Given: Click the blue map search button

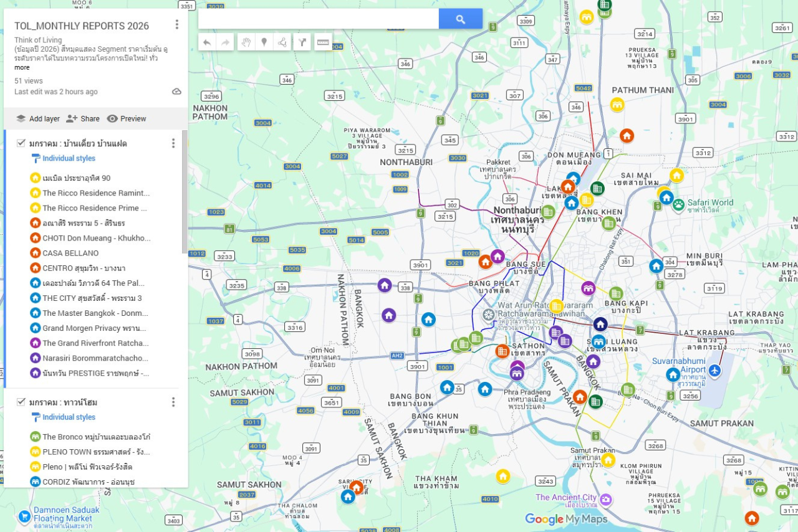Looking at the screenshot, I should [460, 19].
